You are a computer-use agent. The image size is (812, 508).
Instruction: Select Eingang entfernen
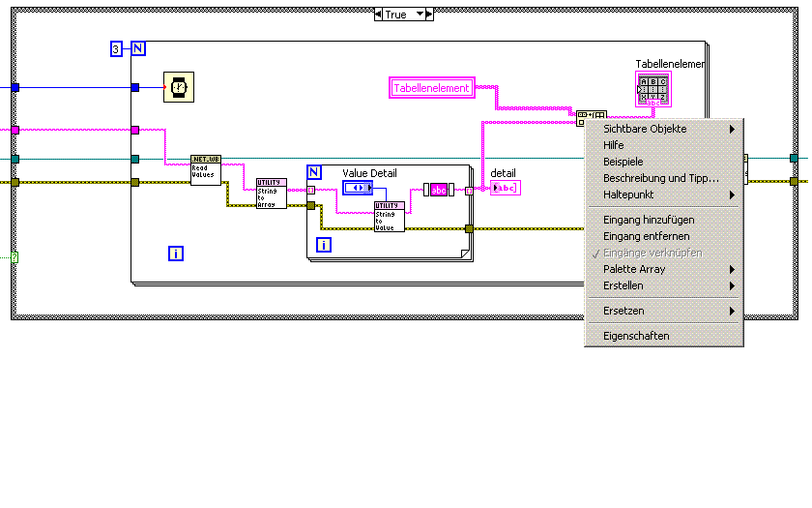click(664, 237)
